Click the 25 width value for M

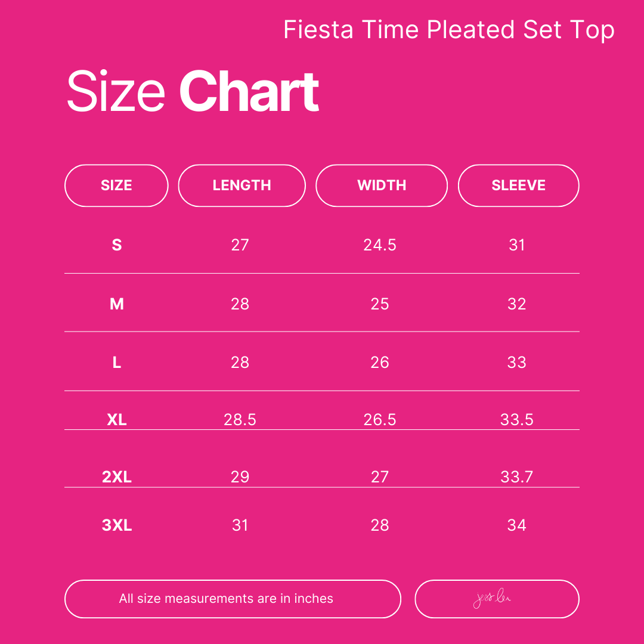click(380, 304)
